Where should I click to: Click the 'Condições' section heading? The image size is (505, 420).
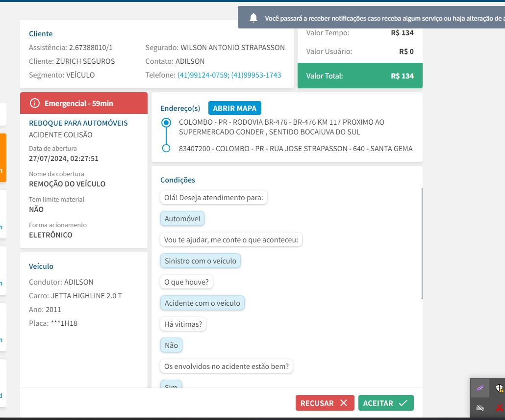178,180
